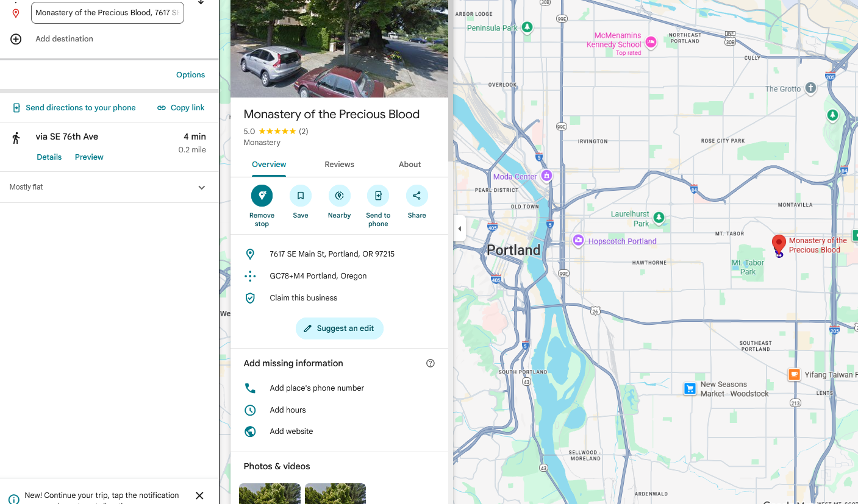Save the Monastery place with the bookmark icon
858x504 pixels.
(301, 196)
